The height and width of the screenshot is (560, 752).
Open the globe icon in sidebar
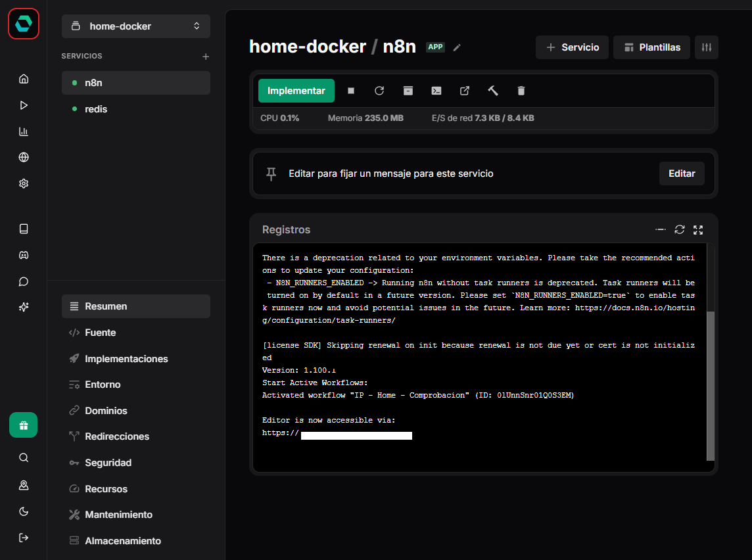(x=24, y=157)
